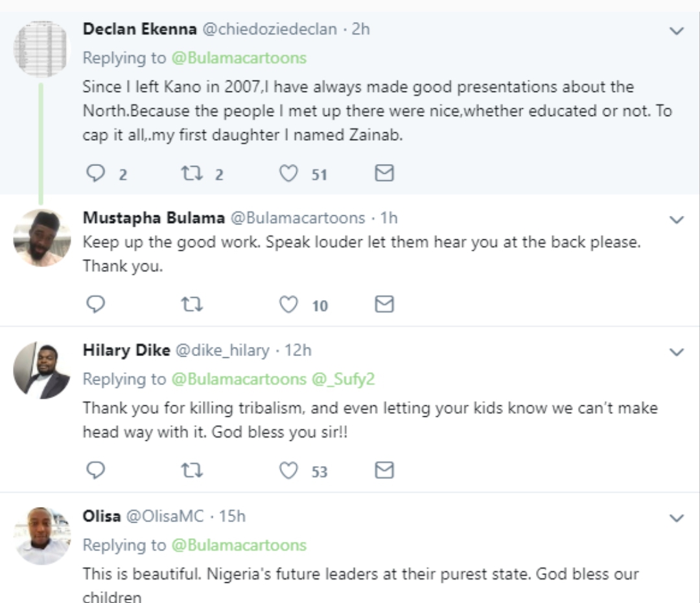
Task: Send Declan Ekenna's tweet via direct message
Action: pyautogui.click(x=384, y=173)
